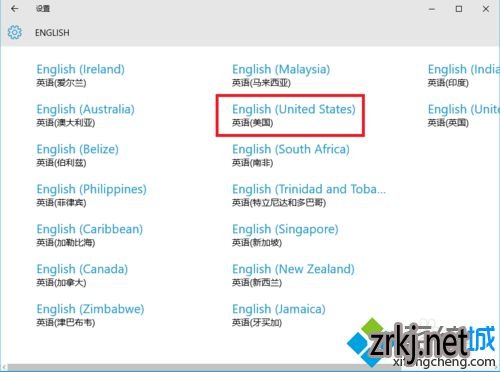Pick English (Zimbabwe)
This screenshot has width=500, height=372.
coord(90,315)
